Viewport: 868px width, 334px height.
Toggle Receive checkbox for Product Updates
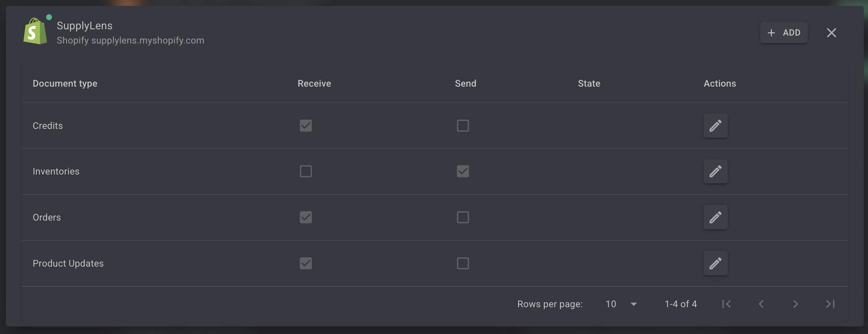point(306,263)
